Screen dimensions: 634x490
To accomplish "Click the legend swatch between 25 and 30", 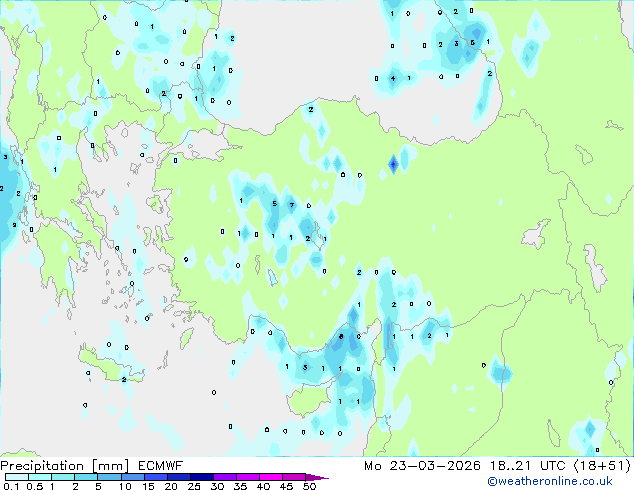I will pos(201,477).
